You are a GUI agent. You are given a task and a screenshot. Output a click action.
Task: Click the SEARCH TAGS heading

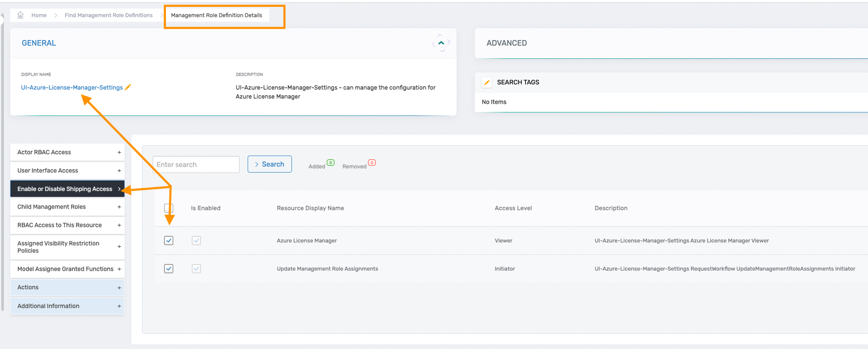(x=518, y=82)
